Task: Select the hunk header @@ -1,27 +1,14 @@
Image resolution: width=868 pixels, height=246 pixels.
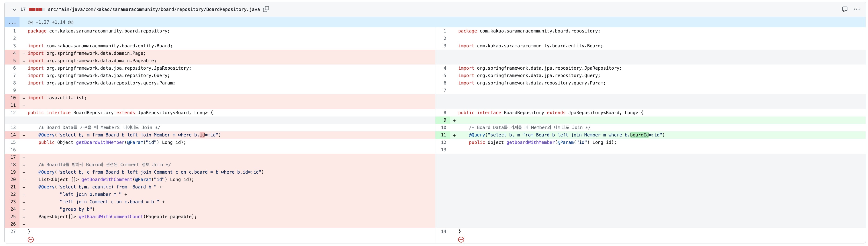Action: tap(51, 22)
